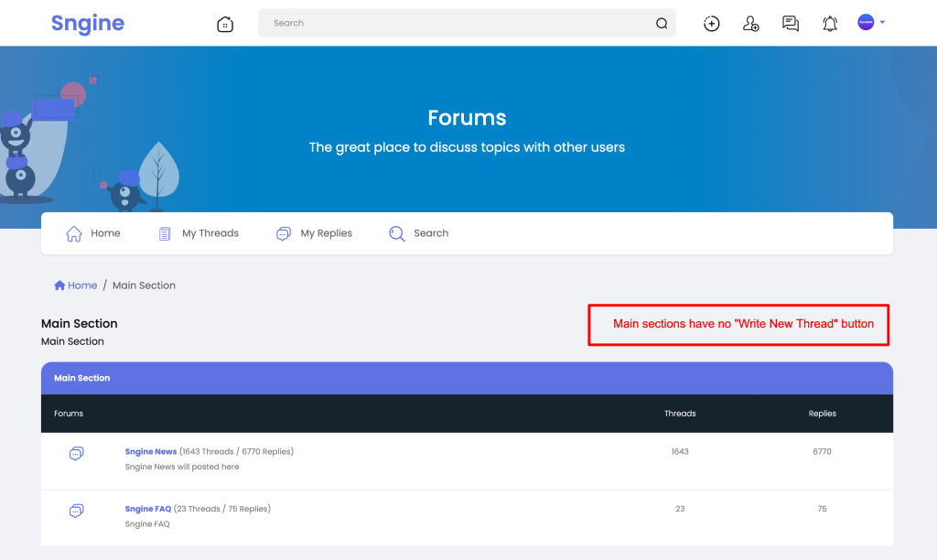Click the Sngine FAQ chat bubble icon
Image resolution: width=937 pixels, height=560 pixels.
tap(77, 511)
